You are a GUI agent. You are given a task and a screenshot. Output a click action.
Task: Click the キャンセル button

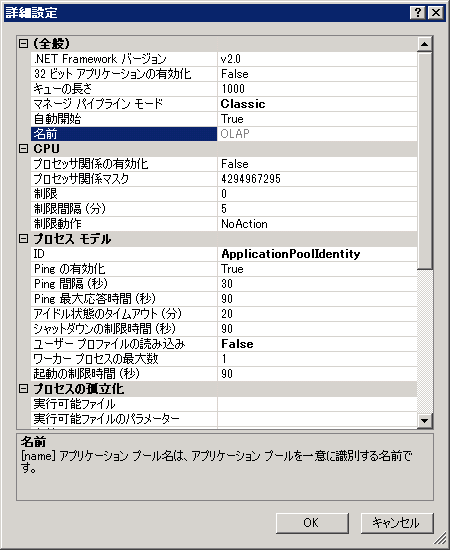point(397,523)
